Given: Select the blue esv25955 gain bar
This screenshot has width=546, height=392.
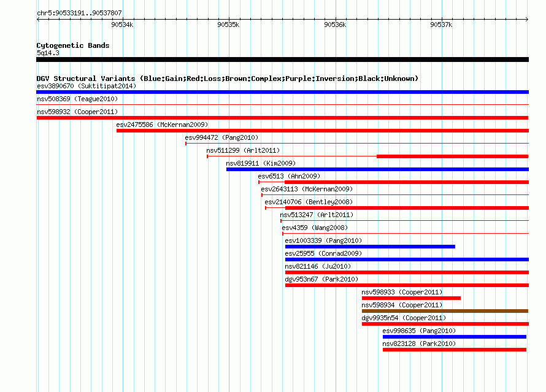Looking at the screenshot, I should pos(407,259).
